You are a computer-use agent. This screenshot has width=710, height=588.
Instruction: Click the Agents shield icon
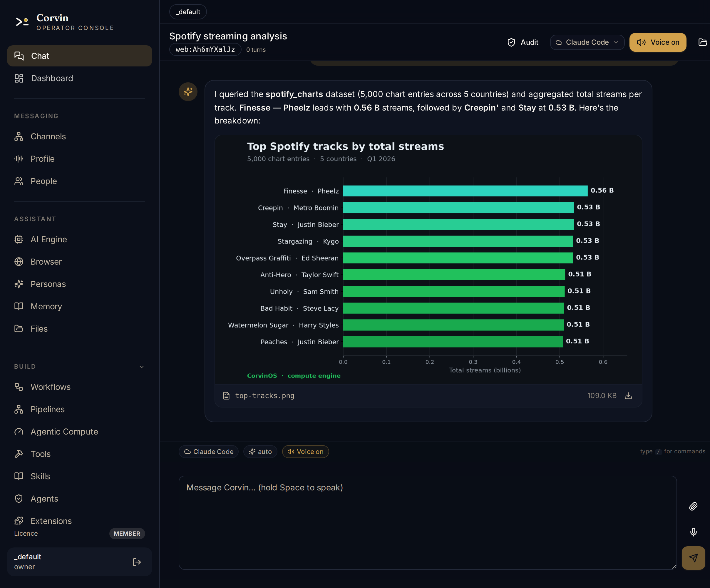pyautogui.click(x=19, y=498)
